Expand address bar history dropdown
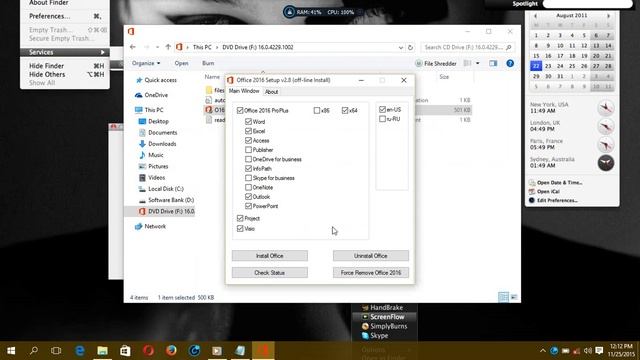640x360 pixels. 401,47
